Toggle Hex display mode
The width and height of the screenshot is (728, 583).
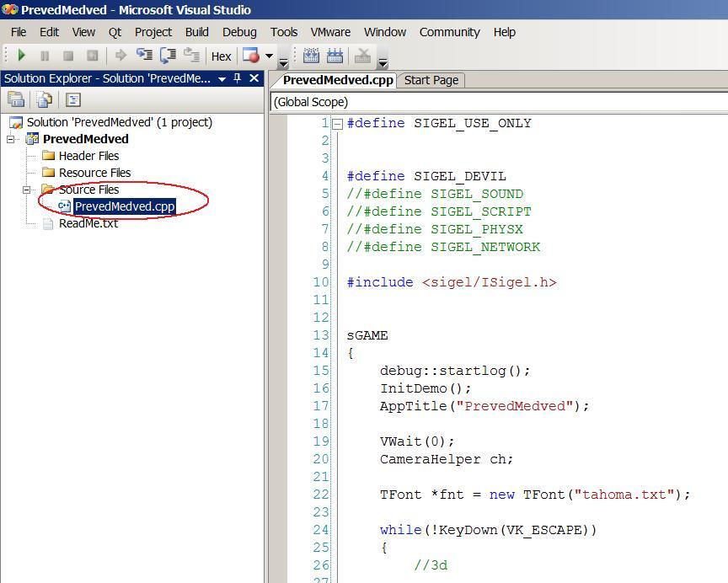(221, 56)
